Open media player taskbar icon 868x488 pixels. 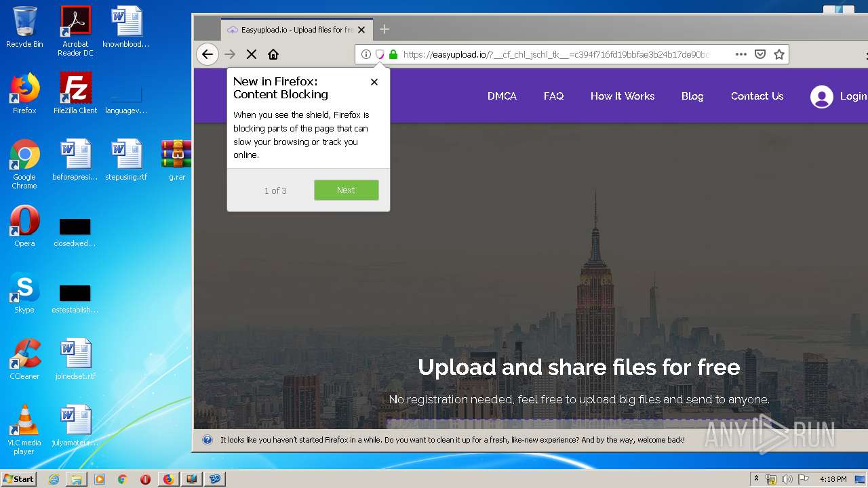(x=100, y=479)
